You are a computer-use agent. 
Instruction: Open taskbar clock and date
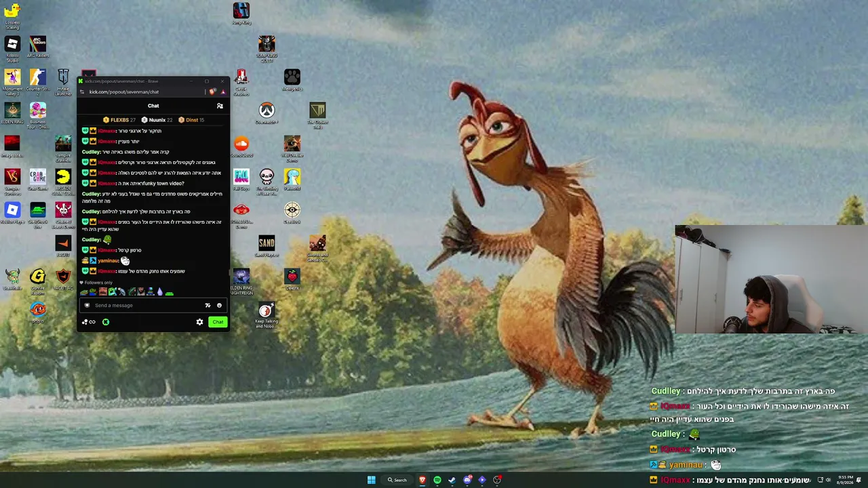(845, 480)
